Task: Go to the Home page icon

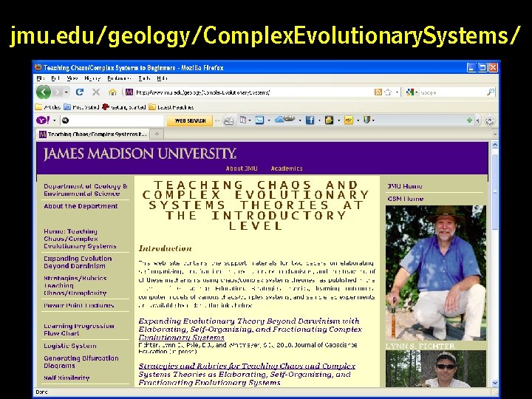Action: click(x=112, y=92)
